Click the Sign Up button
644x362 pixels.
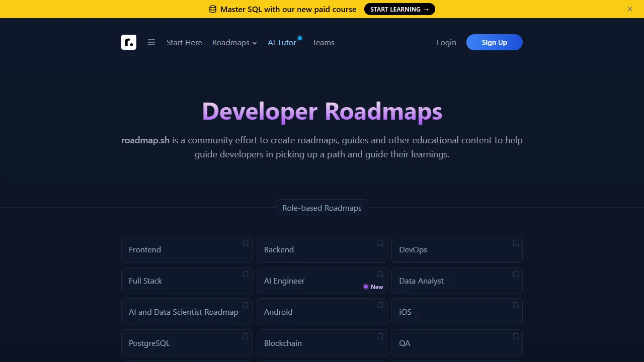pyautogui.click(x=495, y=42)
